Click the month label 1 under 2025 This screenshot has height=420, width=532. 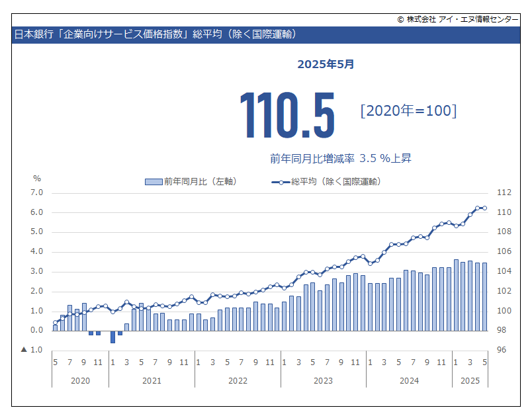(456, 362)
